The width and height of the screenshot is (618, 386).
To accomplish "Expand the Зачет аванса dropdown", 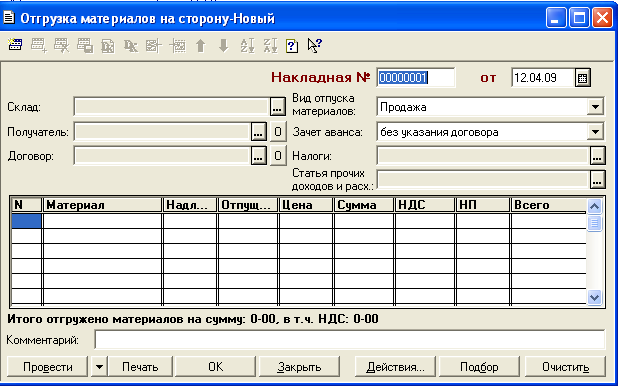I will 595,132.
